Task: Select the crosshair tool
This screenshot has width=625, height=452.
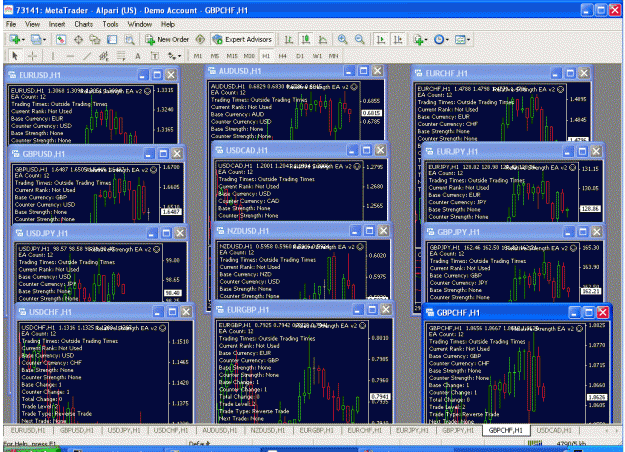Action: tap(32, 56)
